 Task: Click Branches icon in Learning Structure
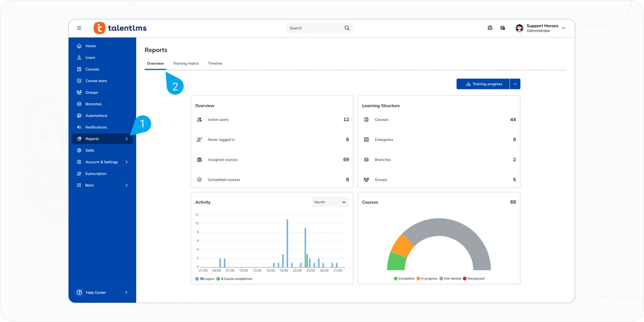click(x=366, y=160)
